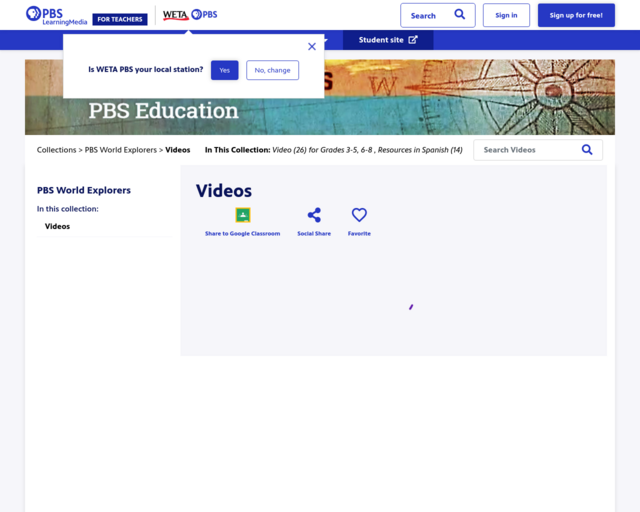Click the Favorite label
The image size is (640, 512).
(x=359, y=234)
